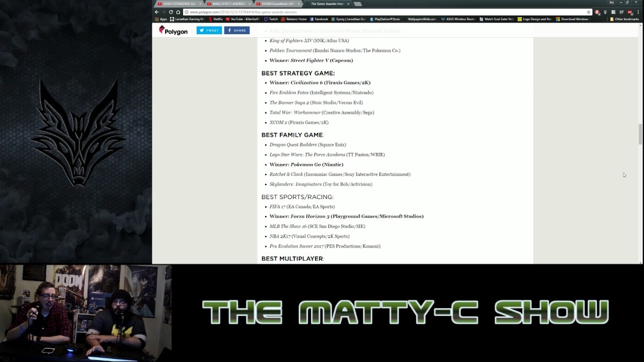This screenshot has height=362, width=644.
Task: Click the scrollbar down arrow
Action: click(x=640, y=262)
